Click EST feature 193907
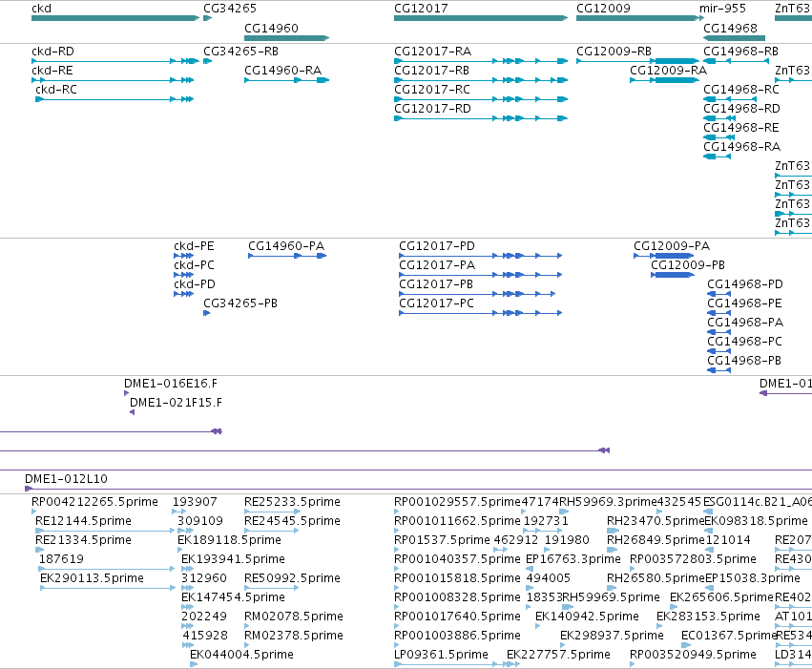812x669 pixels. (x=195, y=502)
